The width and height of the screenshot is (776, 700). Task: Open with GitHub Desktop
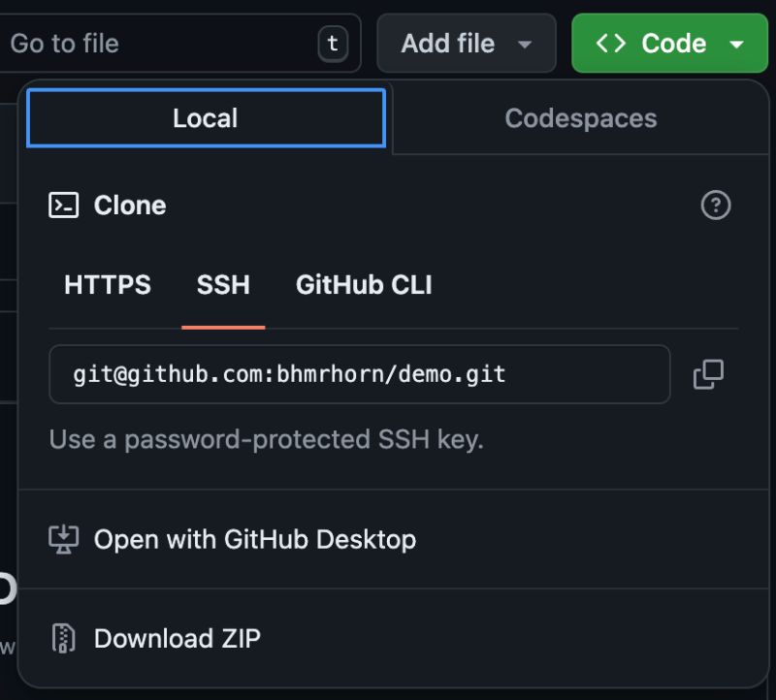point(393,539)
